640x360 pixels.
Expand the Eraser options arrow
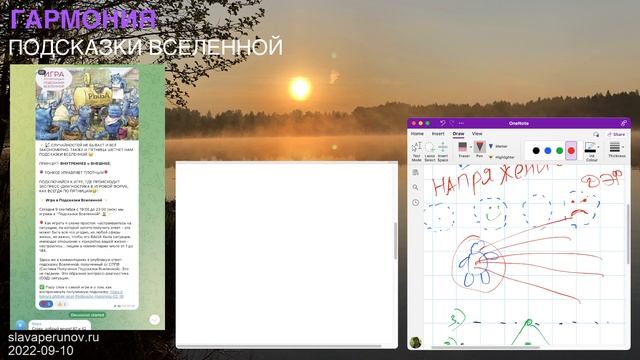tap(471, 147)
